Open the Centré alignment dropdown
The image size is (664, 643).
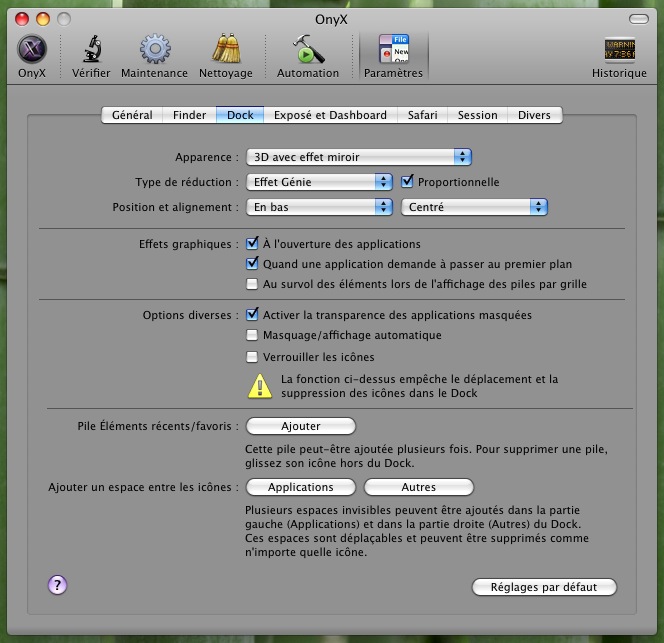click(x=474, y=207)
